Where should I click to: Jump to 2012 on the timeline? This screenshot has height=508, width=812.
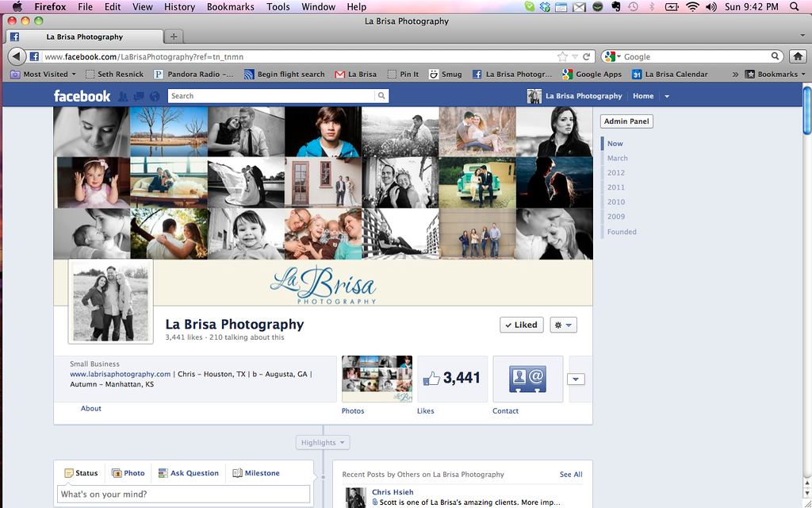(x=615, y=172)
